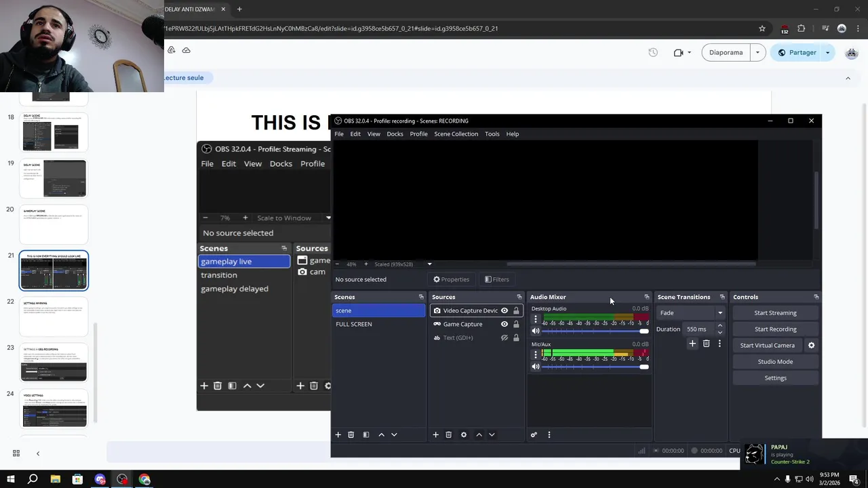Image resolution: width=868 pixels, height=488 pixels.
Task: Show hidden tray icons chevron
Action: coord(776,479)
